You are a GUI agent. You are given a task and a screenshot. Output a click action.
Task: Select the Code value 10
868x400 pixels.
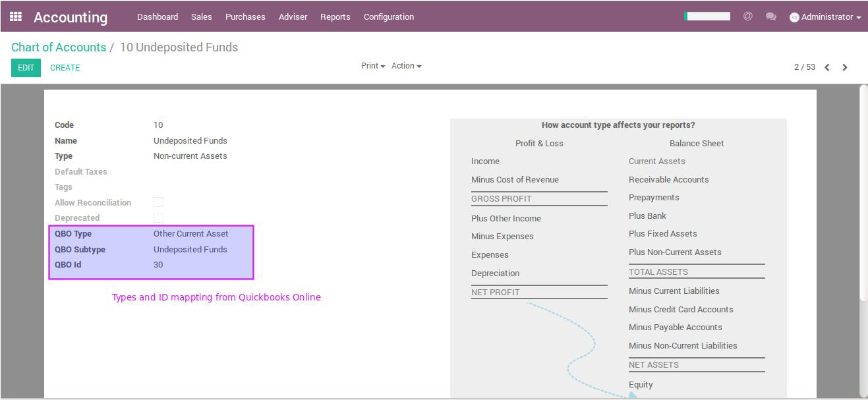coord(158,125)
